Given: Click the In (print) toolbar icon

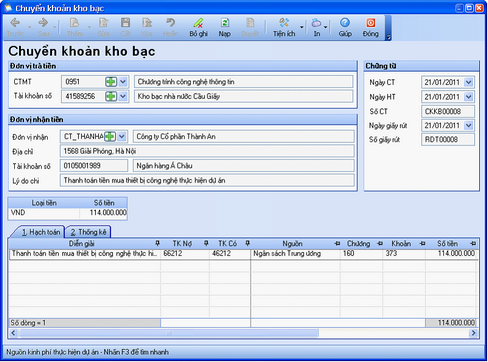Looking at the screenshot, I should point(316,23).
